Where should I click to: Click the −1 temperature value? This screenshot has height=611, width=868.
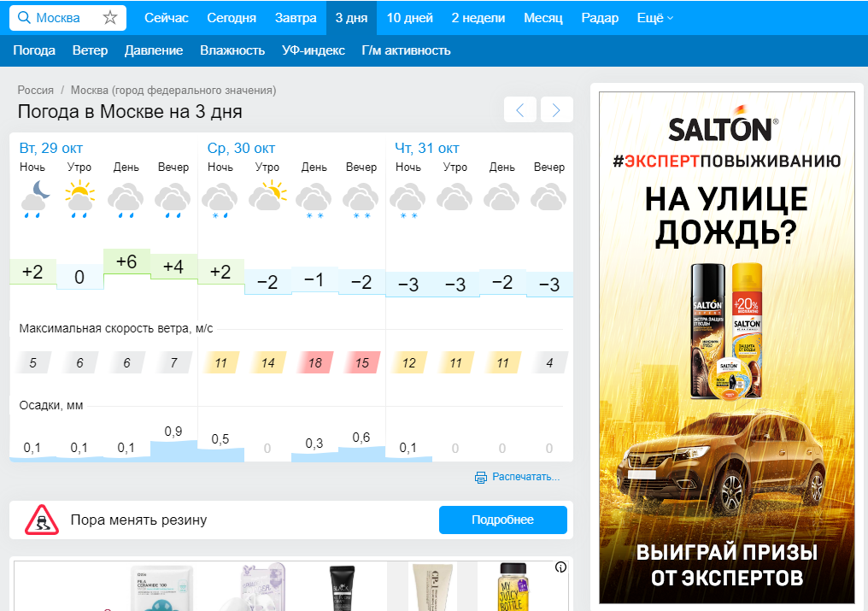click(x=314, y=279)
